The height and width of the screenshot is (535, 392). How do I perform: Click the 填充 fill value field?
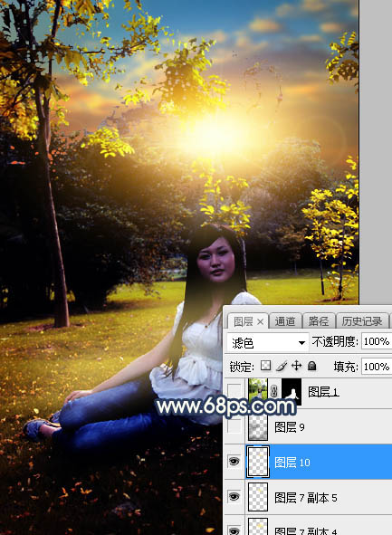377,367
